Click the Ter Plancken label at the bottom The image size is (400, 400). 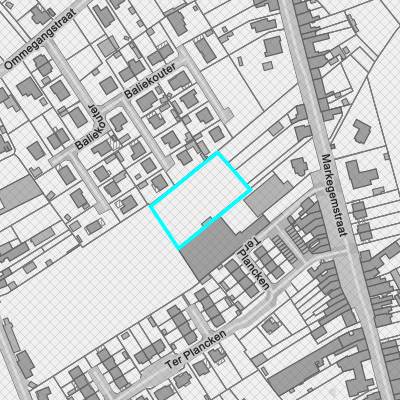coord(196,349)
